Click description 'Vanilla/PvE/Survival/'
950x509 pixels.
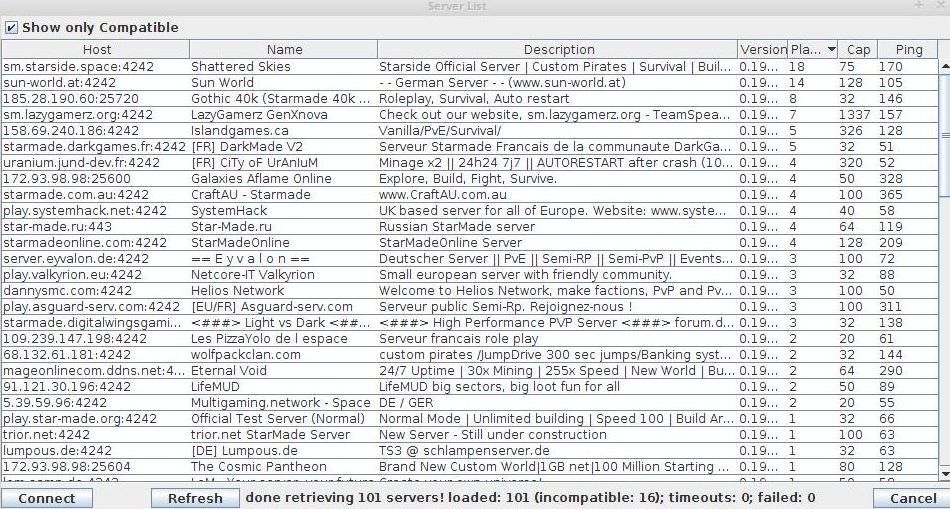point(440,131)
